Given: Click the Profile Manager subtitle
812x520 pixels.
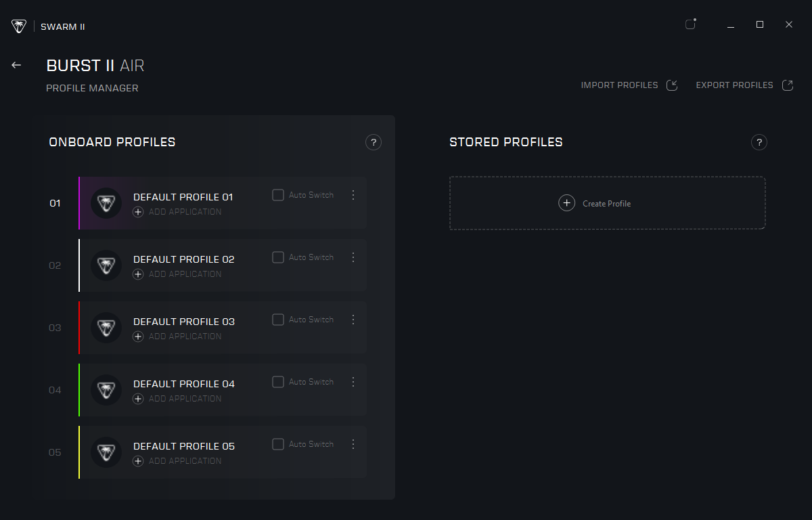Looking at the screenshot, I should pyautogui.click(x=92, y=88).
